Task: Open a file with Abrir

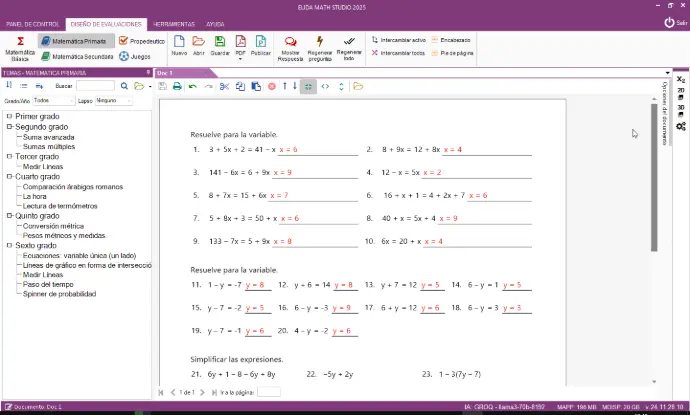Action: point(198,46)
